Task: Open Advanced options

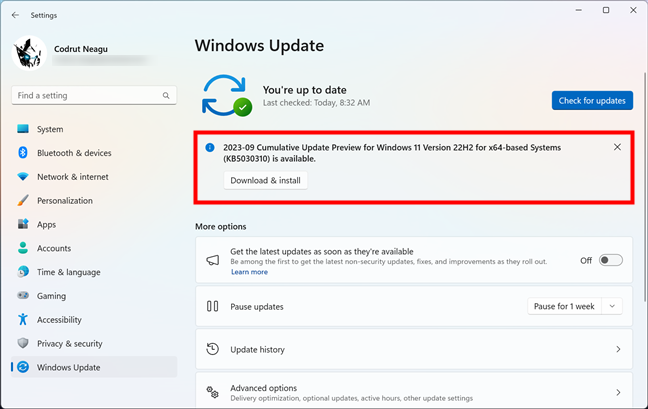Action: coord(414,390)
